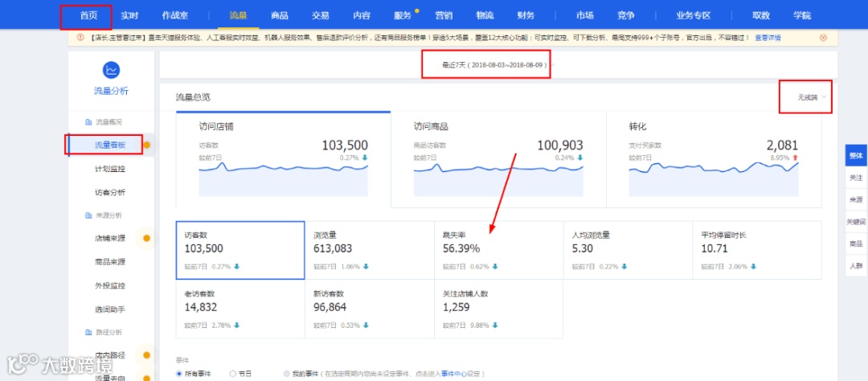Jump to 来源 in the right anchor bar
868x381 pixels.
(x=856, y=199)
